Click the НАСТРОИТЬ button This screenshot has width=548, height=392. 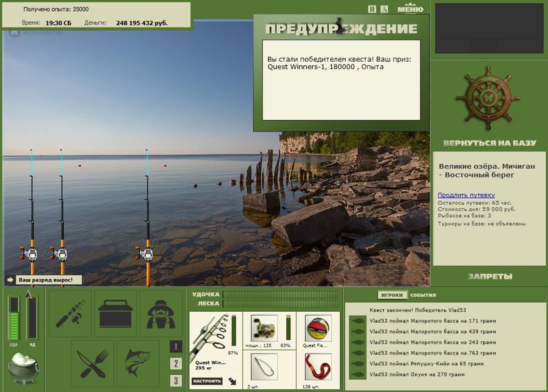(x=207, y=381)
